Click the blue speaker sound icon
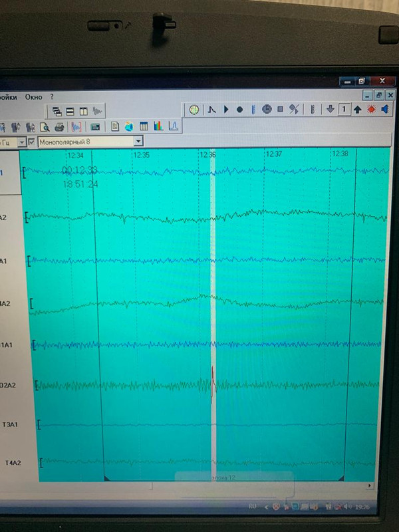399x532 pixels. [x=385, y=109]
